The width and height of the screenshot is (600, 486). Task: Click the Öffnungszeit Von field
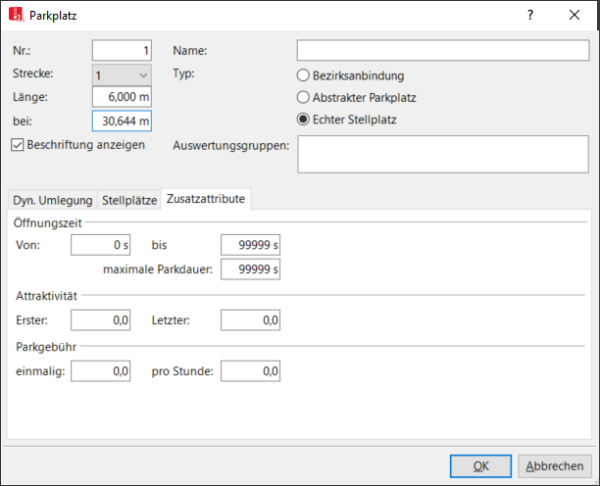pyautogui.click(x=101, y=245)
